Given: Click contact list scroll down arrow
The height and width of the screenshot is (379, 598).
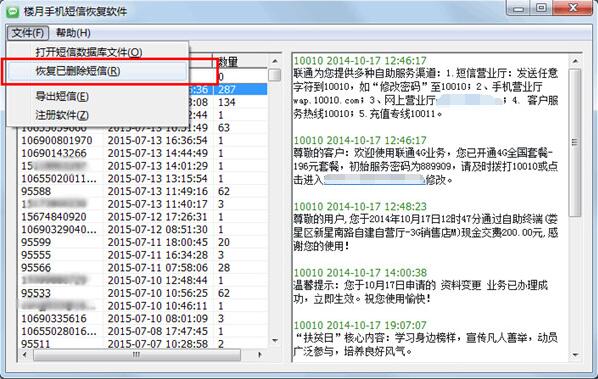Looking at the screenshot, I should point(275,340).
